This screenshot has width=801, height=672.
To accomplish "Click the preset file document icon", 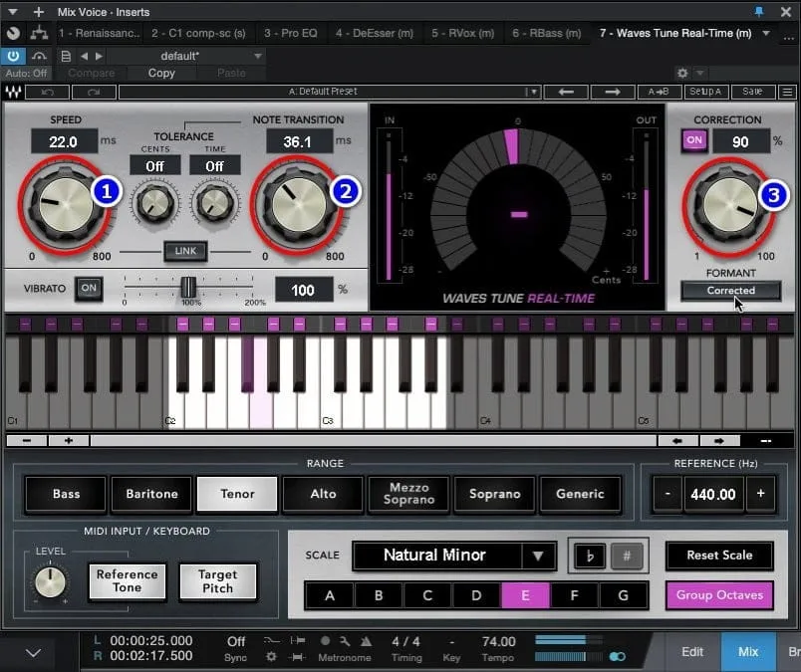I will [66, 56].
